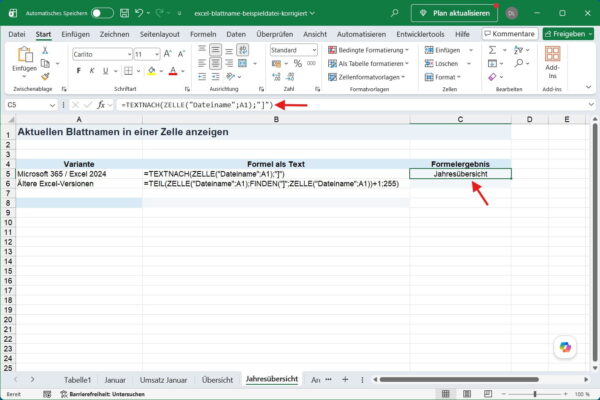Expand the Name Box C5 dropdown
The image size is (600, 400).
click(x=52, y=105)
